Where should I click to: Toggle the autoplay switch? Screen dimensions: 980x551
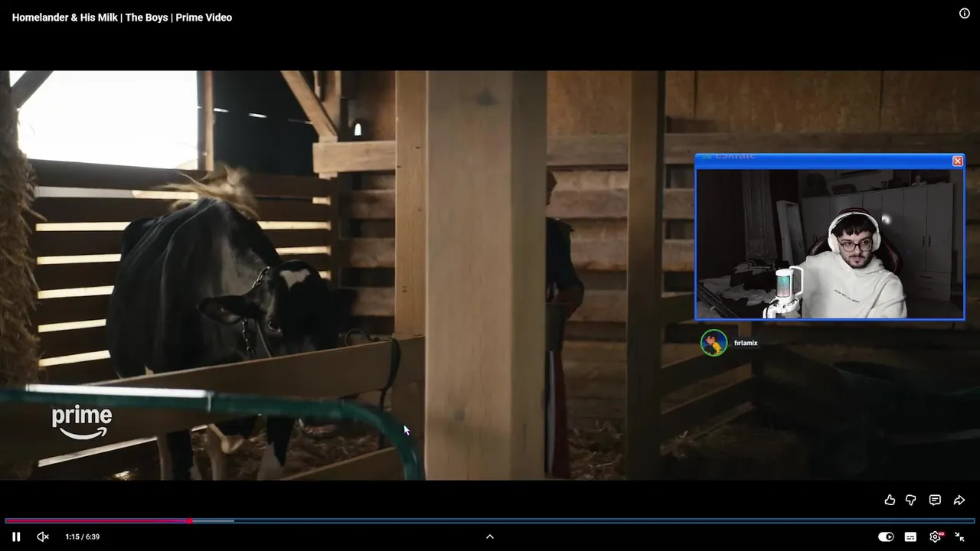point(886,536)
